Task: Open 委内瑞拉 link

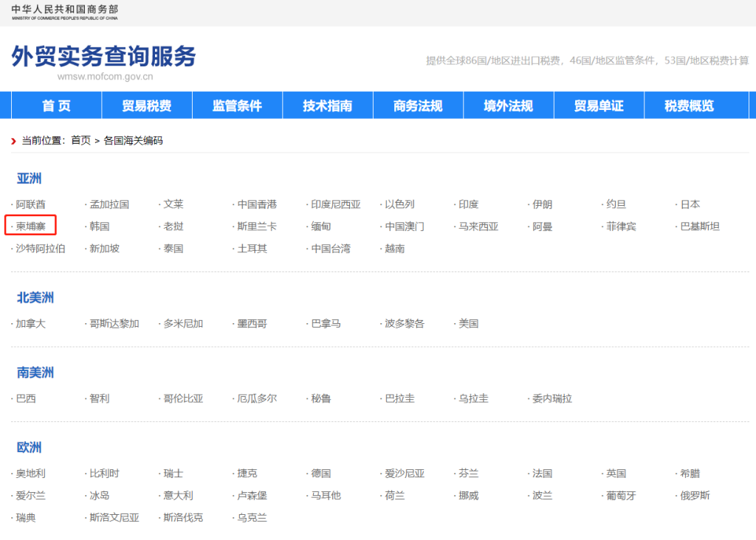Action: click(552, 398)
